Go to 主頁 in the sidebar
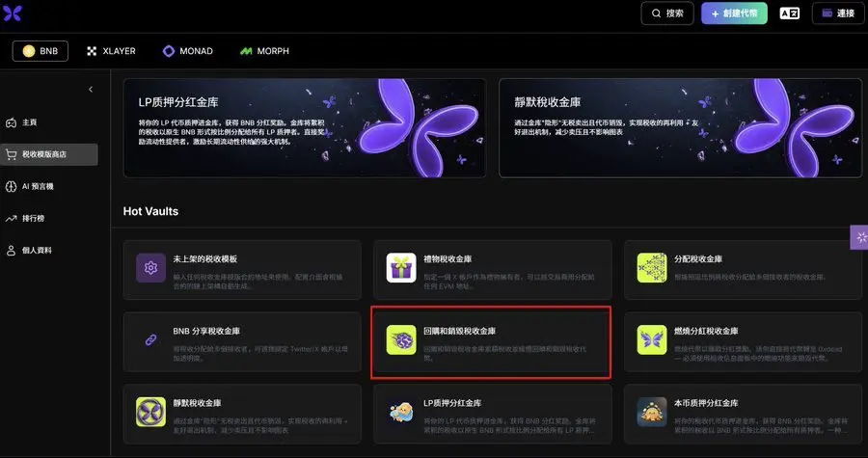Image resolution: width=868 pixels, height=458 pixels. click(49, 122)
